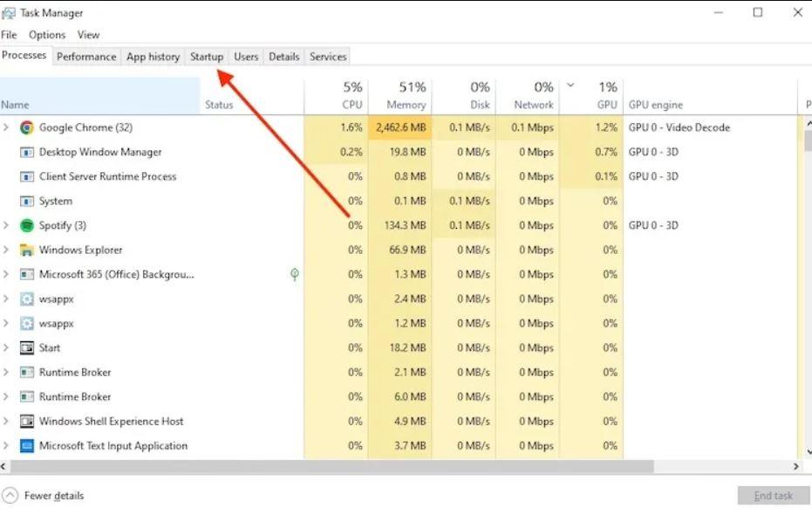Viewport: 812px width, 515px height.
Task: Click the End task button
Action: 774,496
